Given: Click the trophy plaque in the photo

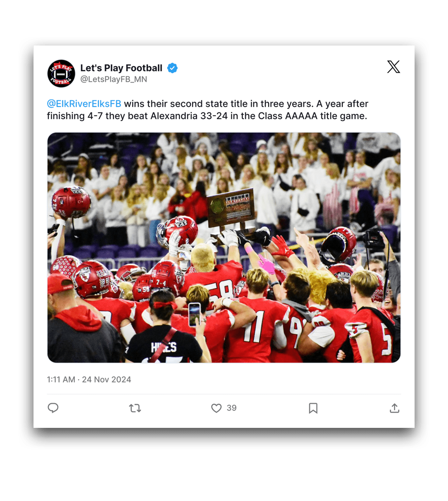Looking at the screenshot, I should pyautogui.click(x=231, y=208).
